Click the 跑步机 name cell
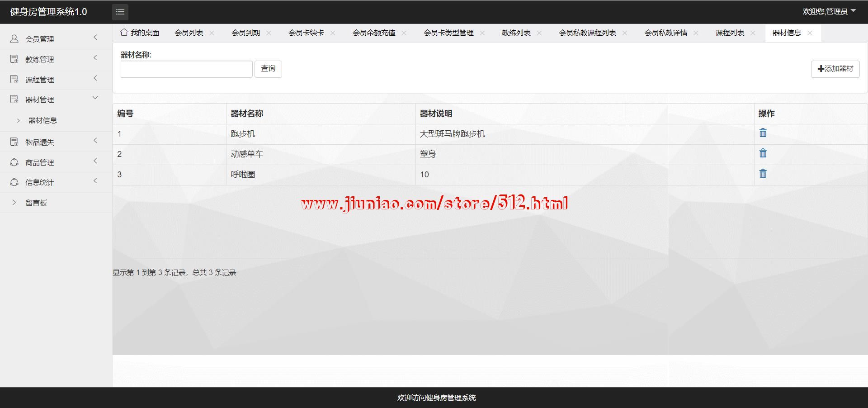 pos(321,134)
